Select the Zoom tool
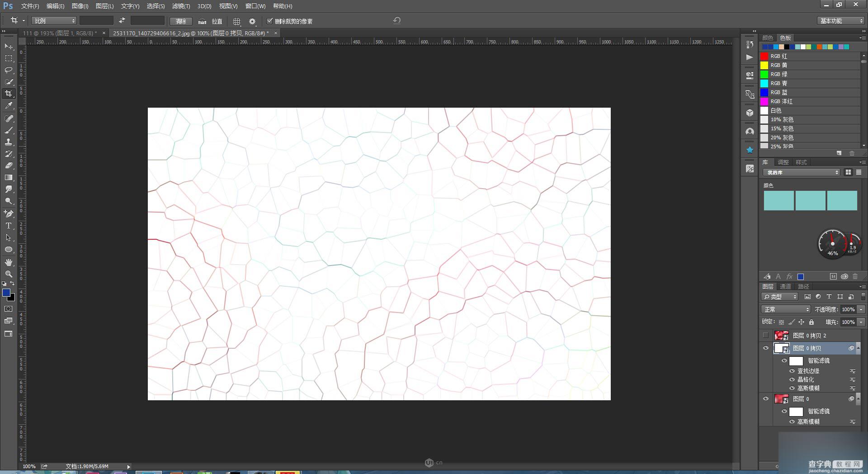 [x=9, y=274]
